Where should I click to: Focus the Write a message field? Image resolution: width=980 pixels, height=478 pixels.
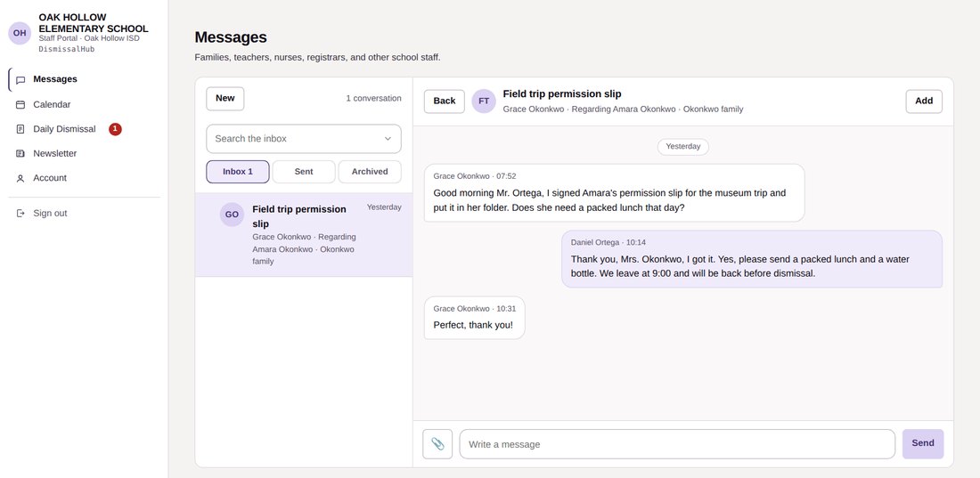677,444
